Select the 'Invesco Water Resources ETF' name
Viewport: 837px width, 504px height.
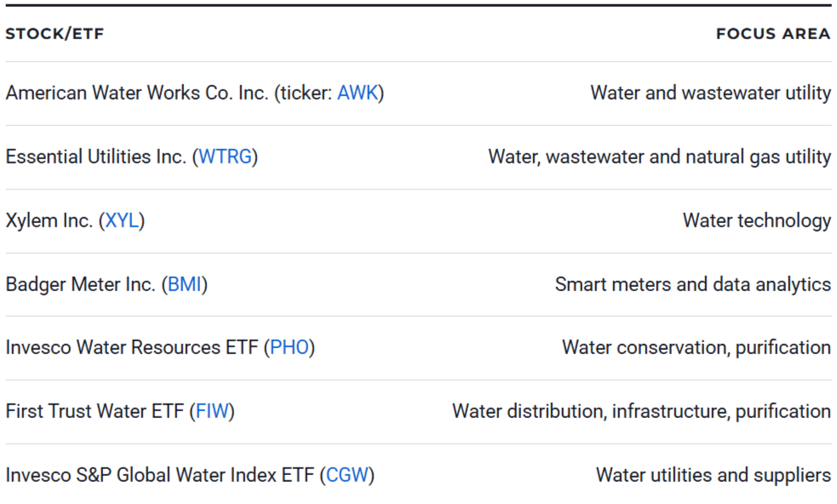[x=131, y=347]
